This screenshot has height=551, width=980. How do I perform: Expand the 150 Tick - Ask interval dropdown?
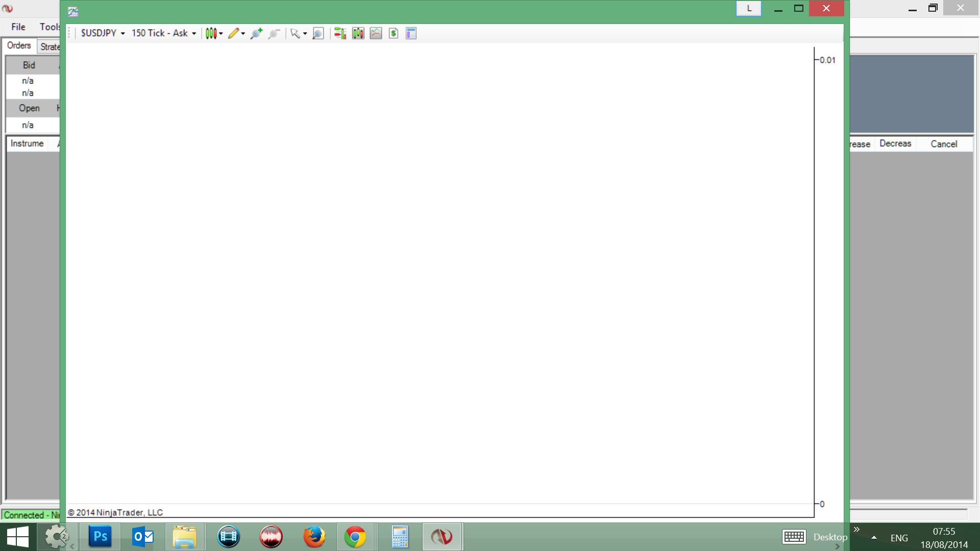[163, 33]
